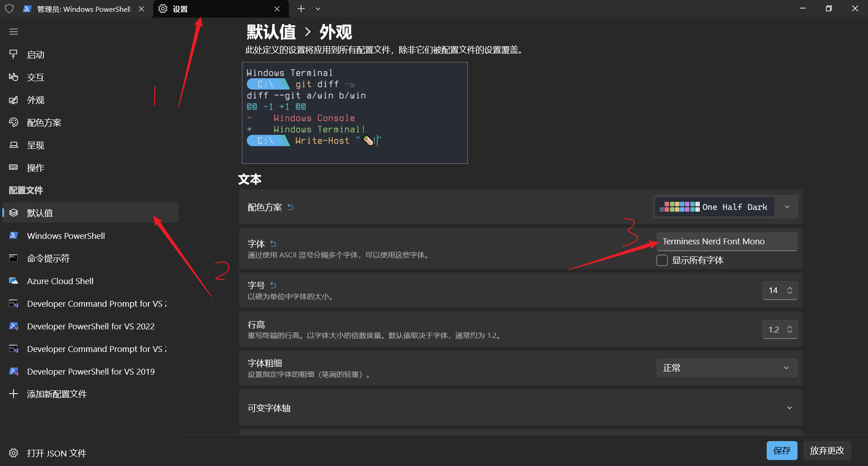The width and height of the screenshot is (868, 466).
Task: Click the 默认值 layers icon
Action: (x=14, y=213)
